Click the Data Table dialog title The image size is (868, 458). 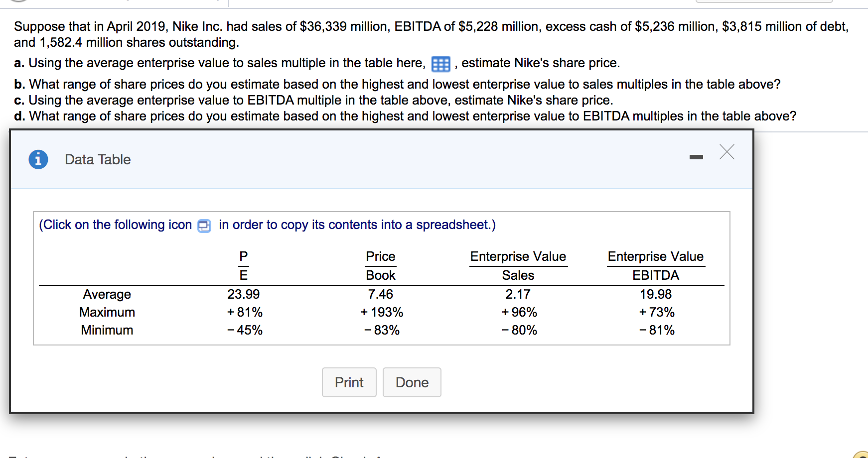(98, 159)
